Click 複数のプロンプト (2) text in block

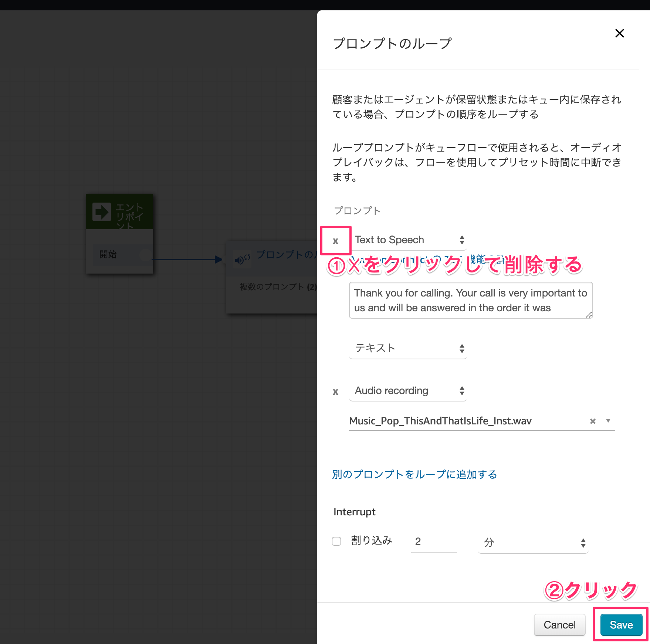[x=278, y=287]
